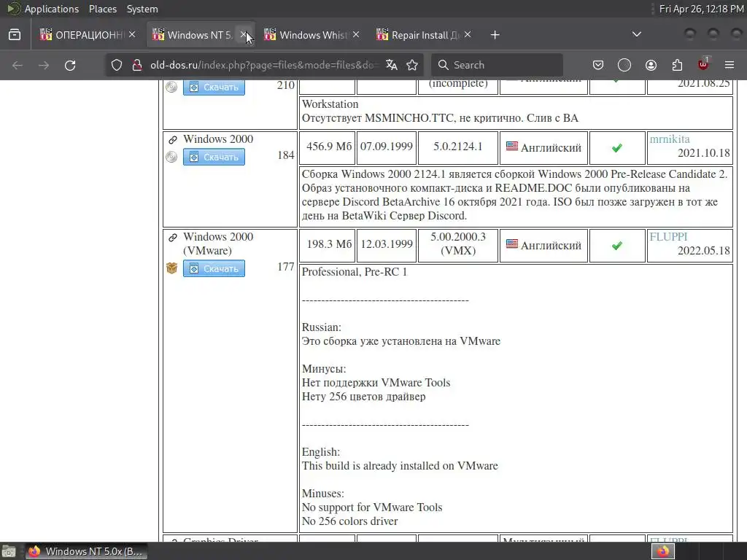Click the US flag beside 5.0.2124.1
Screen dimensions: 747x560
click(x=512, y=146)
